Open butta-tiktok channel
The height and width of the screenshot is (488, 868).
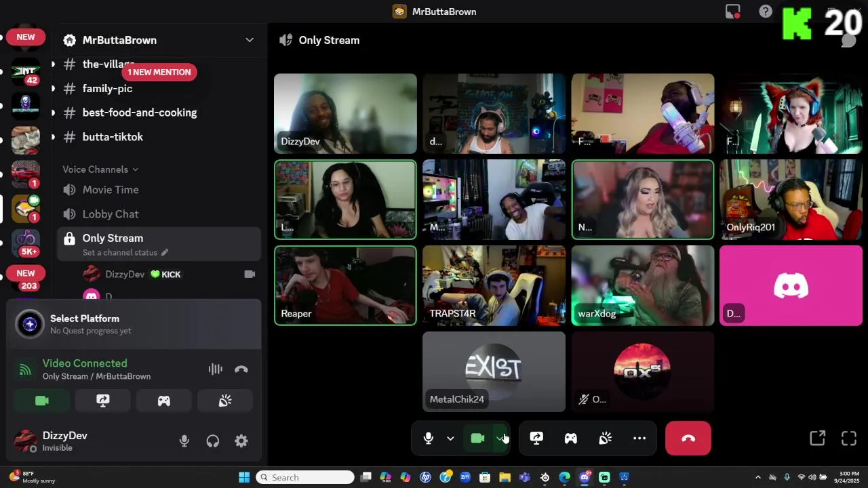pos(113,137)
